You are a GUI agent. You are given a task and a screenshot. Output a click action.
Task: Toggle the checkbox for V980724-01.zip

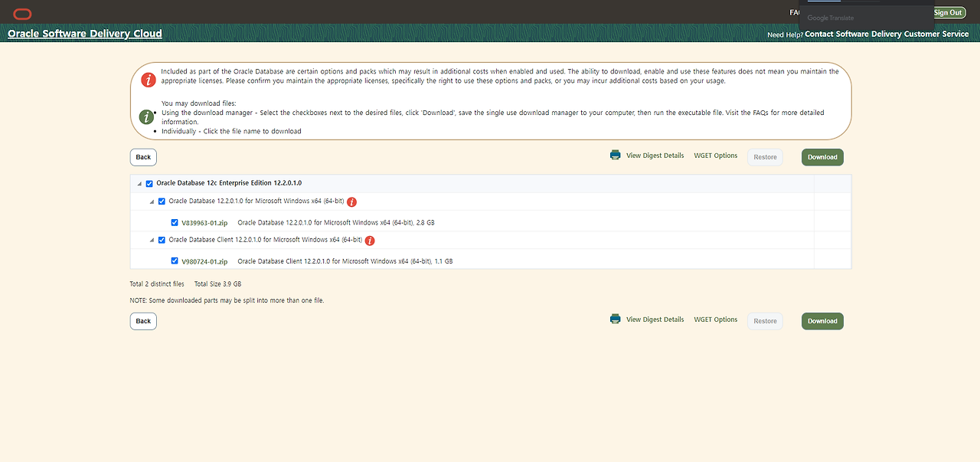click(x=175, y=260)
